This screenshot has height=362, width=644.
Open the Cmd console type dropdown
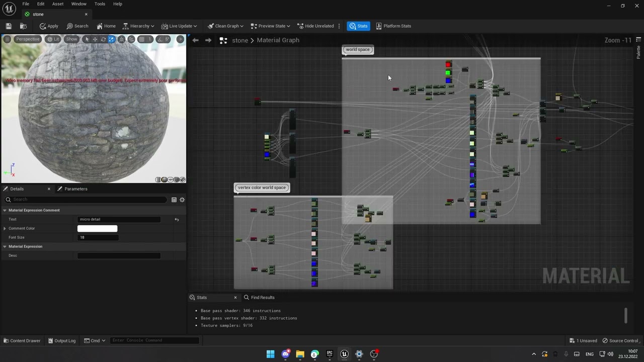[x=95, y=341]
